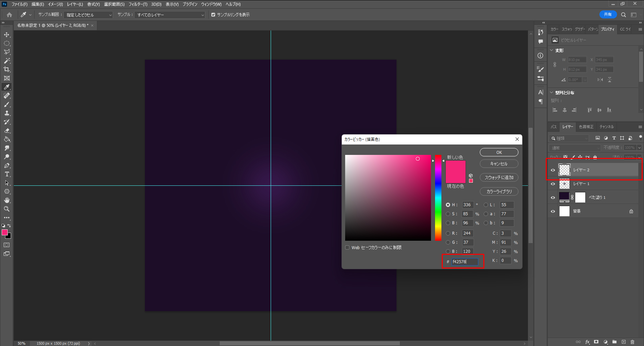Open the サンプル範囲 dropdown

[89, 15]
